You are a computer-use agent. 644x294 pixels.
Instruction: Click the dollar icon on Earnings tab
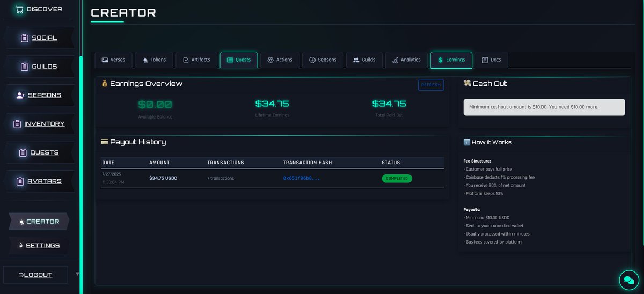[x=441, y=60]
